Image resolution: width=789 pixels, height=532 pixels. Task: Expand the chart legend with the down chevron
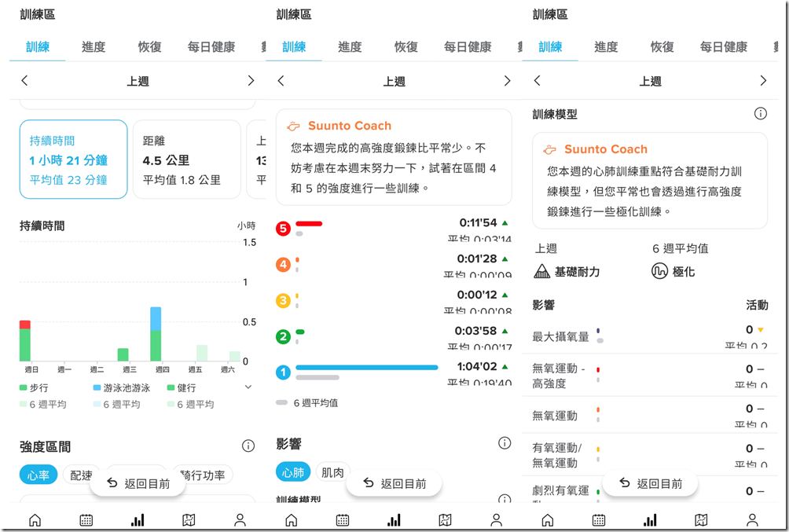click(248, 387)
